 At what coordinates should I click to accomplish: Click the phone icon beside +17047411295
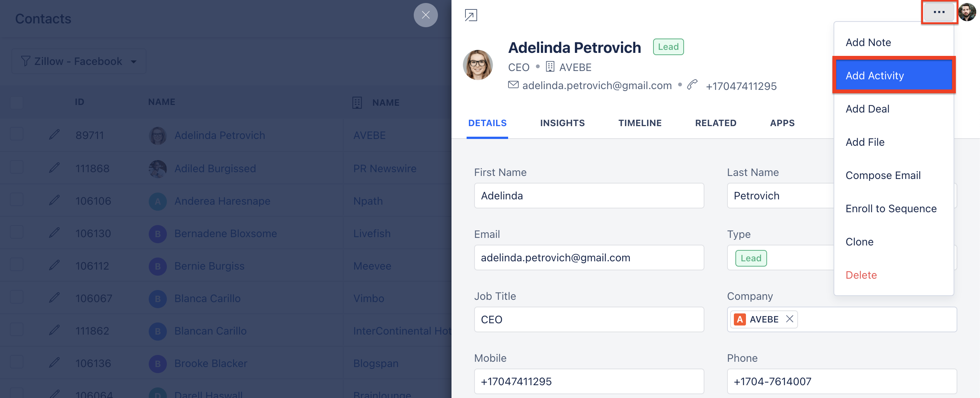point(692,85)
